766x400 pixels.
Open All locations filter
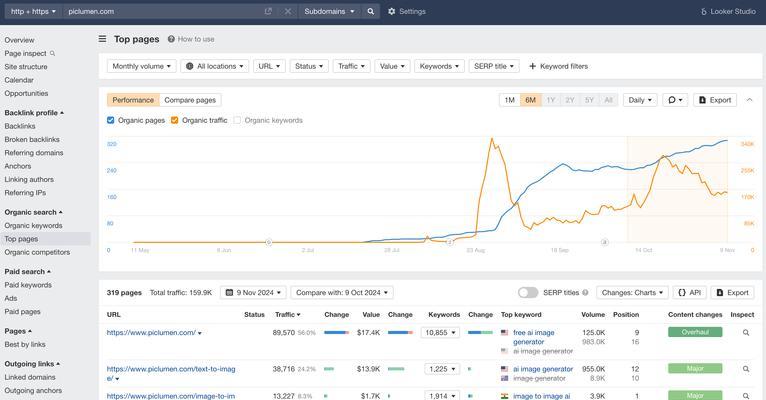pyautogui.click(x=214, y=66)
